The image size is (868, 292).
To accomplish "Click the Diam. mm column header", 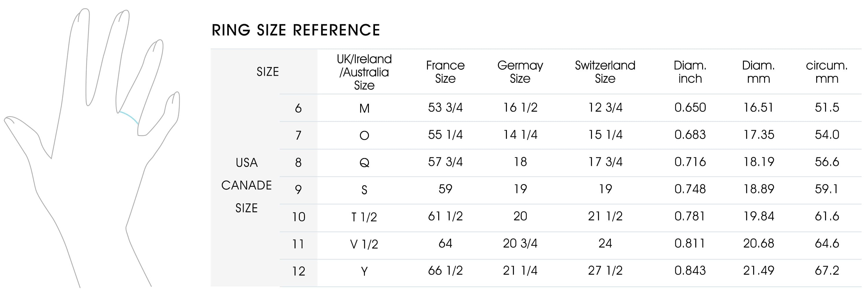I will [x=758, y=72].
